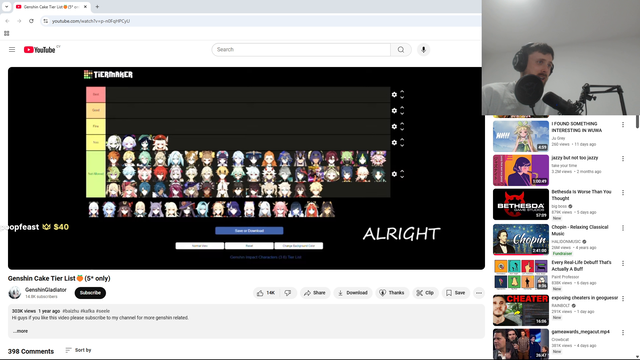Open more actions ellipsis beside Save

(479, 293)
